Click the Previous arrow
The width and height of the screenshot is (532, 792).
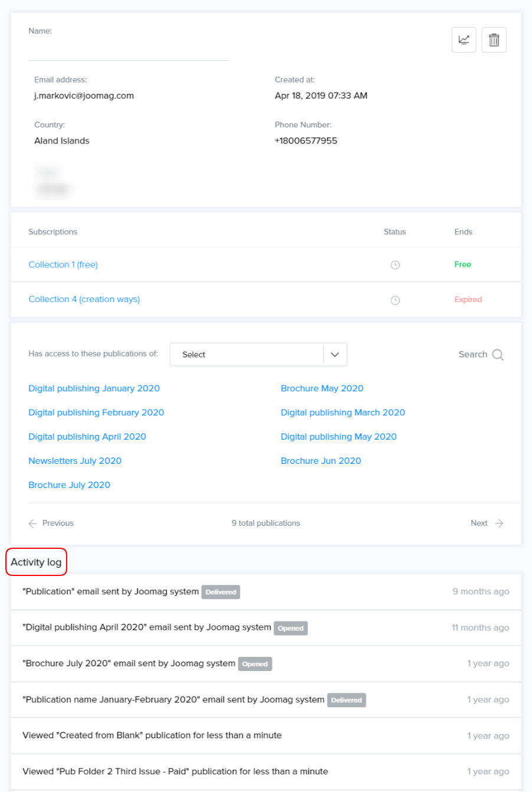[33, 523]
